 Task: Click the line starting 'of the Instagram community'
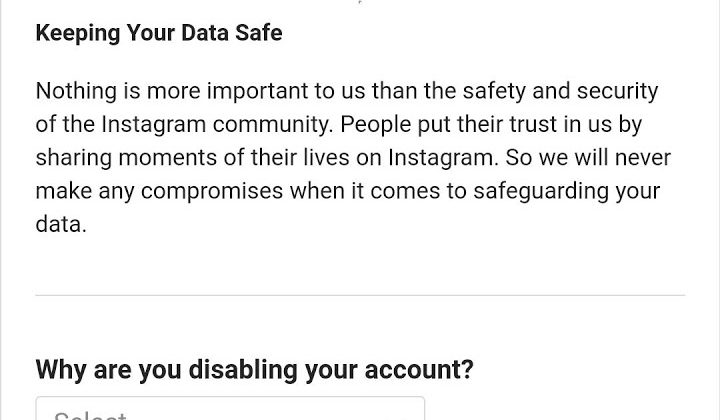339,125
